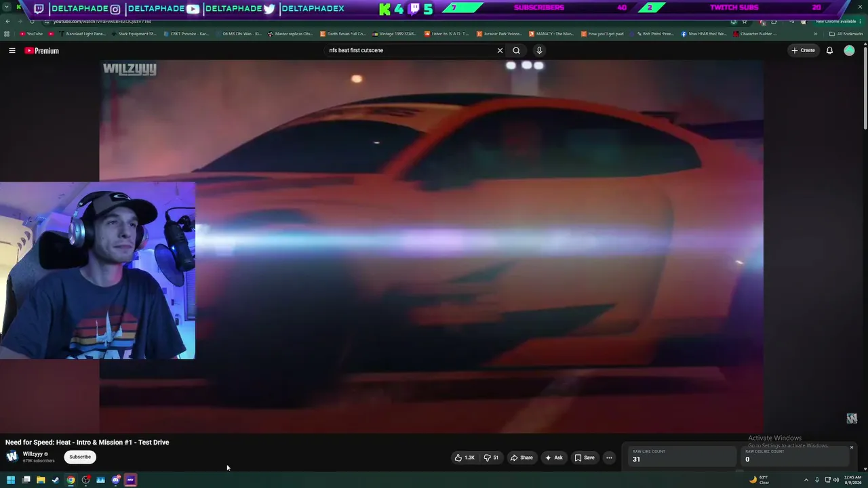Switch to Google Chrome on the taskbar
Viewport: 868px width, 488px height.
pos(71,480)
